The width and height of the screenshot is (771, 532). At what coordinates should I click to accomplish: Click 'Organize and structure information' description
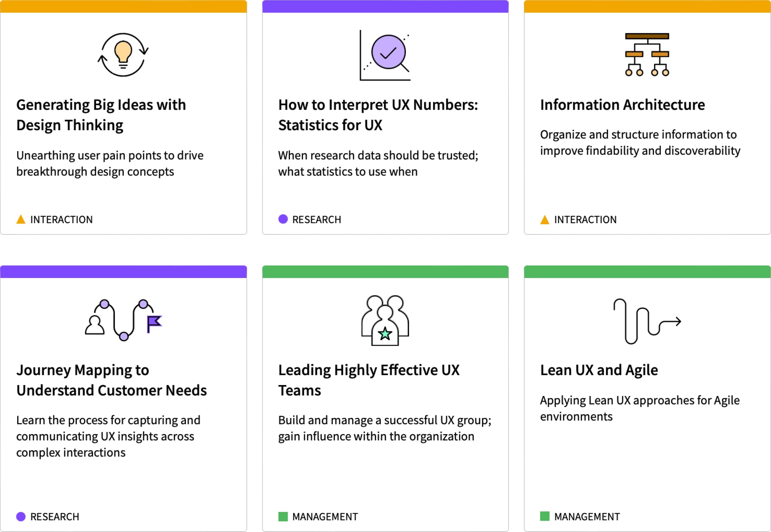(x=640, y=143)
